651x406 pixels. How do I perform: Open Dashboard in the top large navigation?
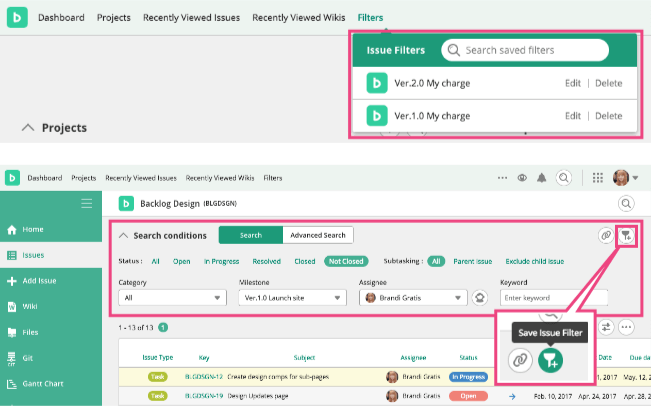[61, 18]
